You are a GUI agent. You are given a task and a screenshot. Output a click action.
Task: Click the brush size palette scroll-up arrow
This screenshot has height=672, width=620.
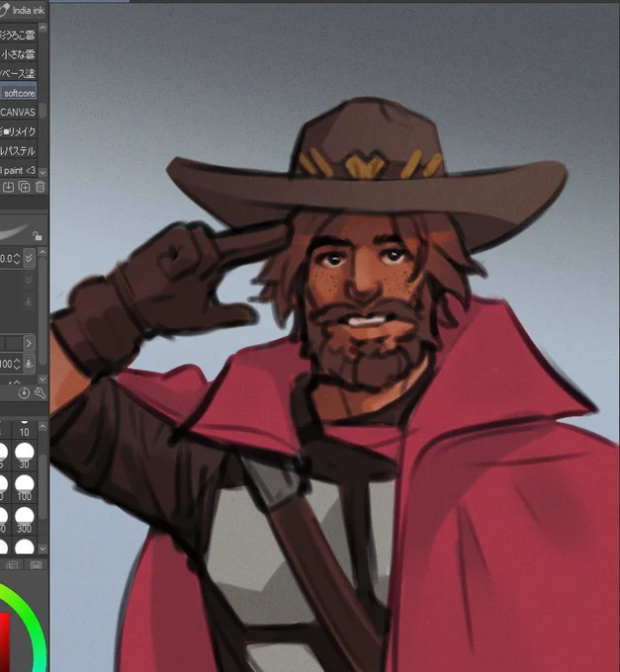coord(43,426)
